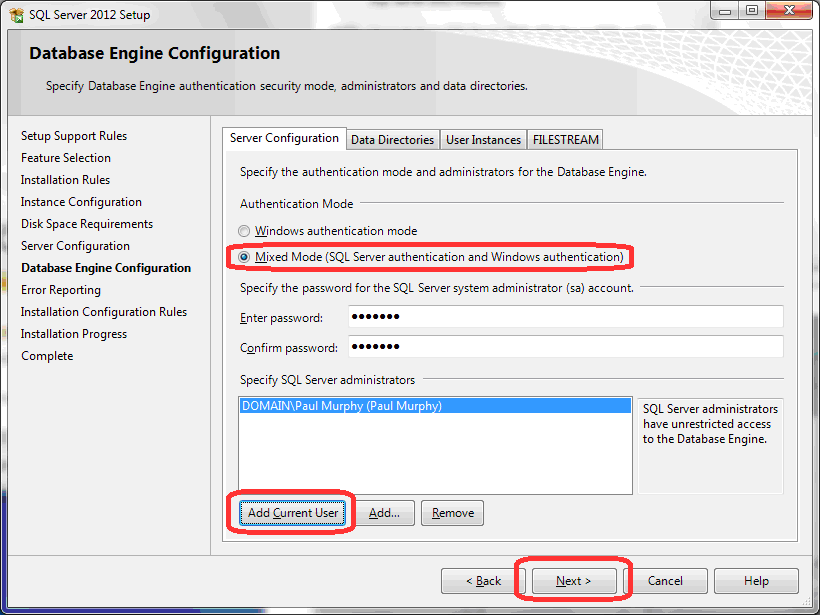Choose Mixed Mode authentication option
Screen dimensions: 820x615
pyautogui.click(x=245, y=257)
